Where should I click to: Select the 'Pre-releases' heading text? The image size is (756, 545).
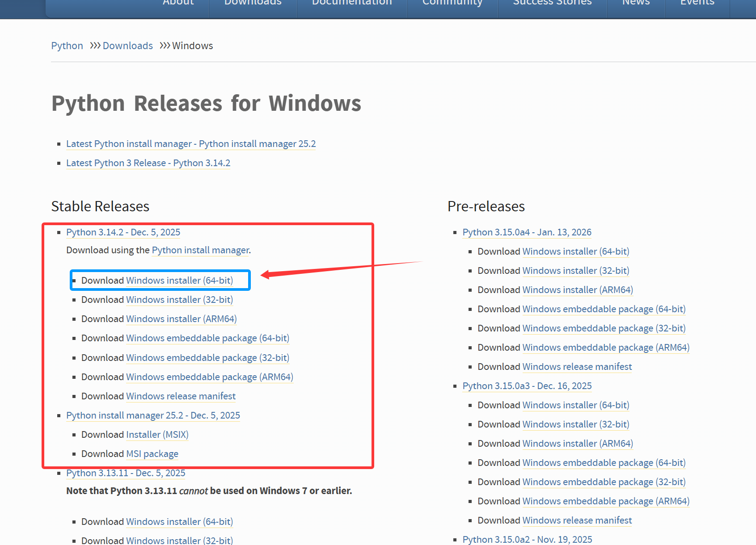tap(486, 206)
